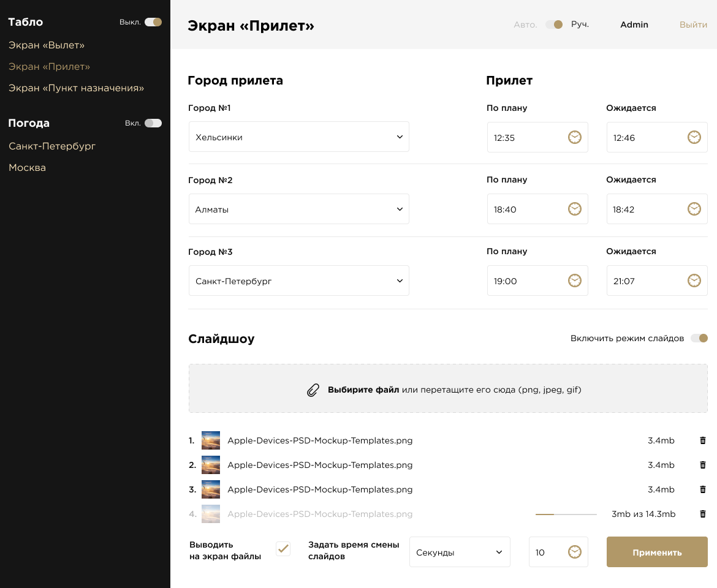The image size is (717, 588).
Task: Click the paperclip attach icon in upload area
Action: click(x=313, y=390)
